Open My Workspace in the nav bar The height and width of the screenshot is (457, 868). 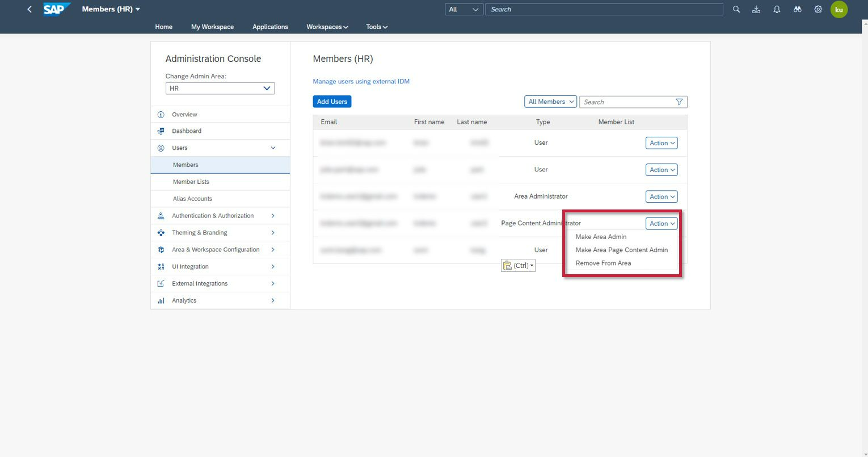coord(212,27)
